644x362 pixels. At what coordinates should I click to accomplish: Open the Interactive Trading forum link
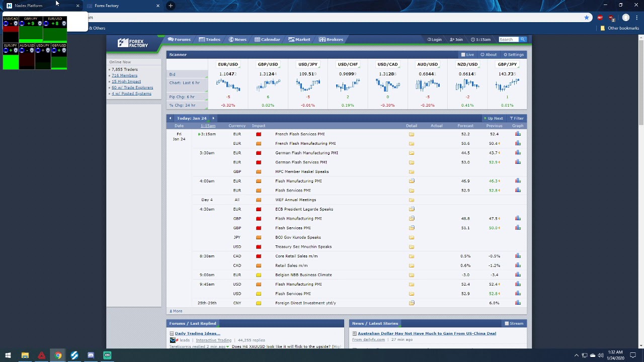(x=213, y=340)
